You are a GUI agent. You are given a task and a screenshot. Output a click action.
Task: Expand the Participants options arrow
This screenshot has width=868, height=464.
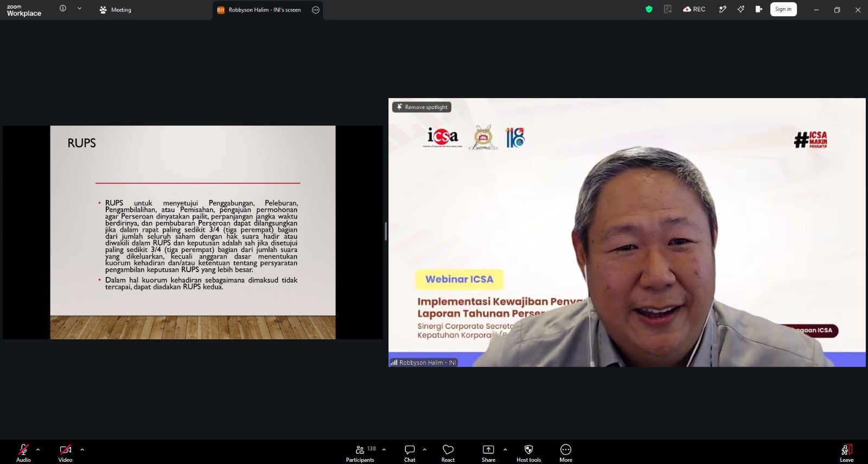(x=384, y=449)
